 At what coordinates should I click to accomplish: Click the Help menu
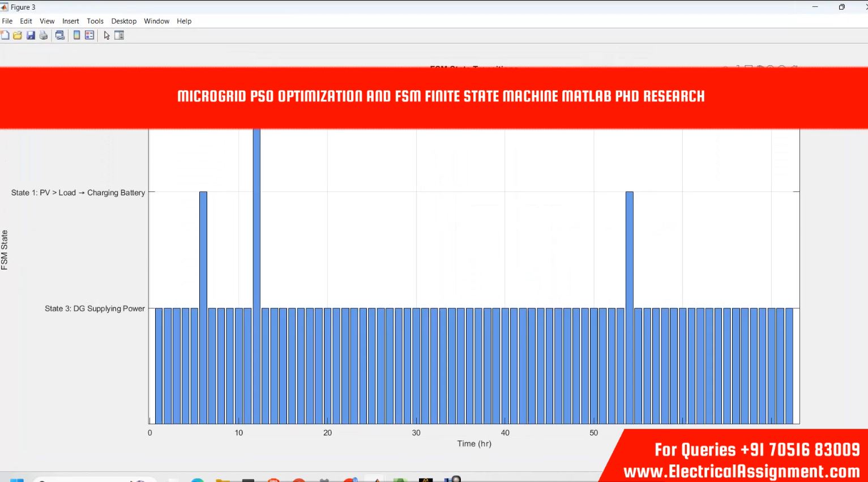[x=184, y=21]
